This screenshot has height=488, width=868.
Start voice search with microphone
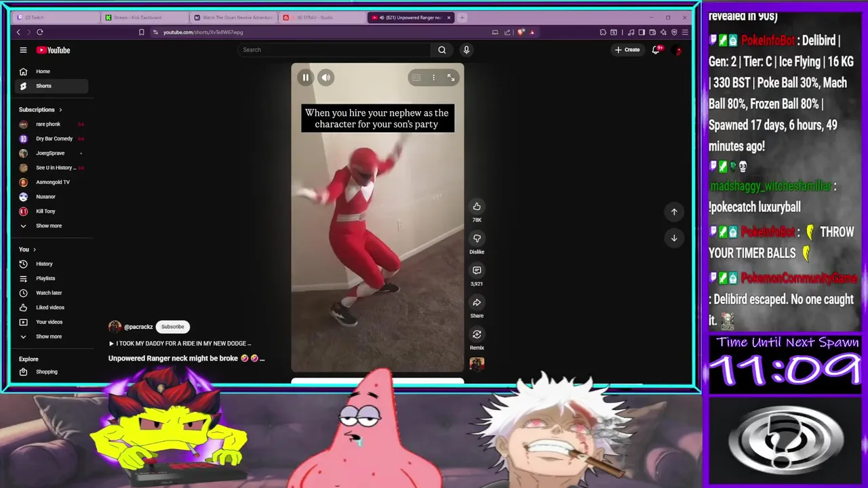(x=466, y=49)
